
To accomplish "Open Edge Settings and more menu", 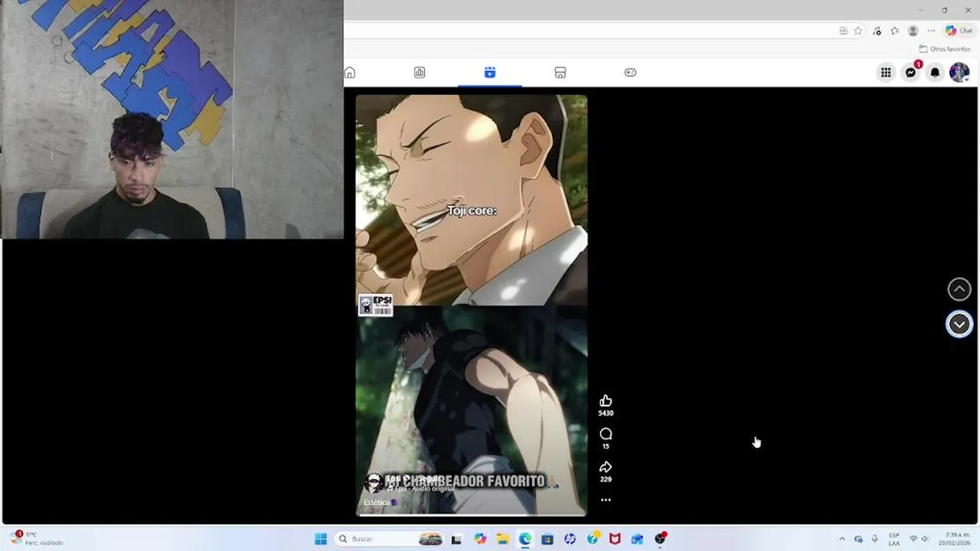I will (x=931, y=31).
